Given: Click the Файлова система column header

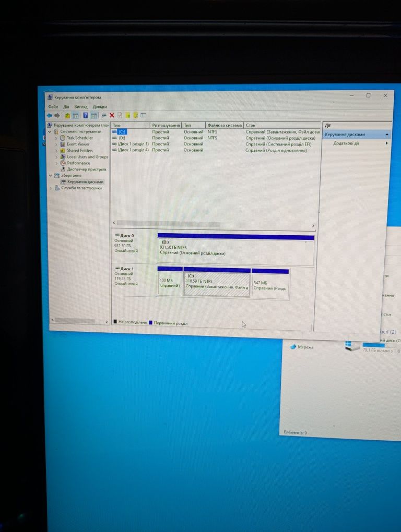Looking at the screenshot, I should coord(225,125).
